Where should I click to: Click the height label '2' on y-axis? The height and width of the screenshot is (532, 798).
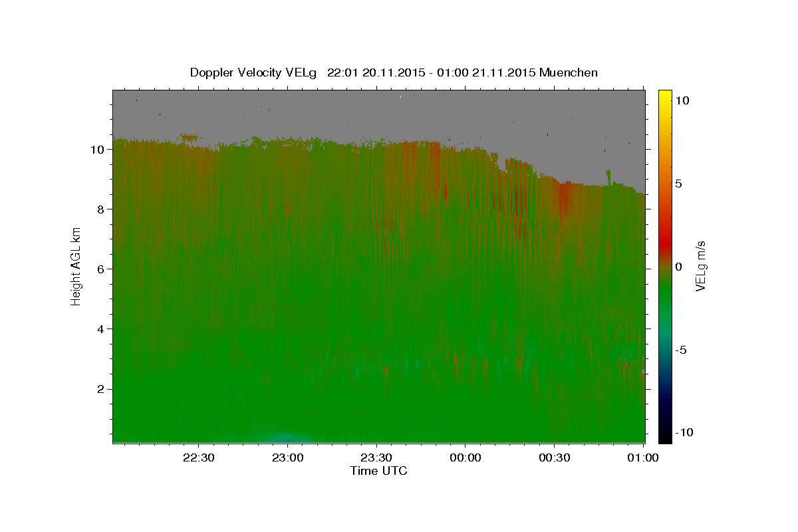(x=100, y=389)
